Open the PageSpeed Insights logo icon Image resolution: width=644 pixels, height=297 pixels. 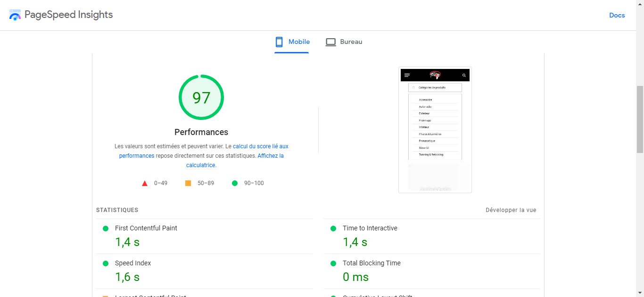coord(15,15)
